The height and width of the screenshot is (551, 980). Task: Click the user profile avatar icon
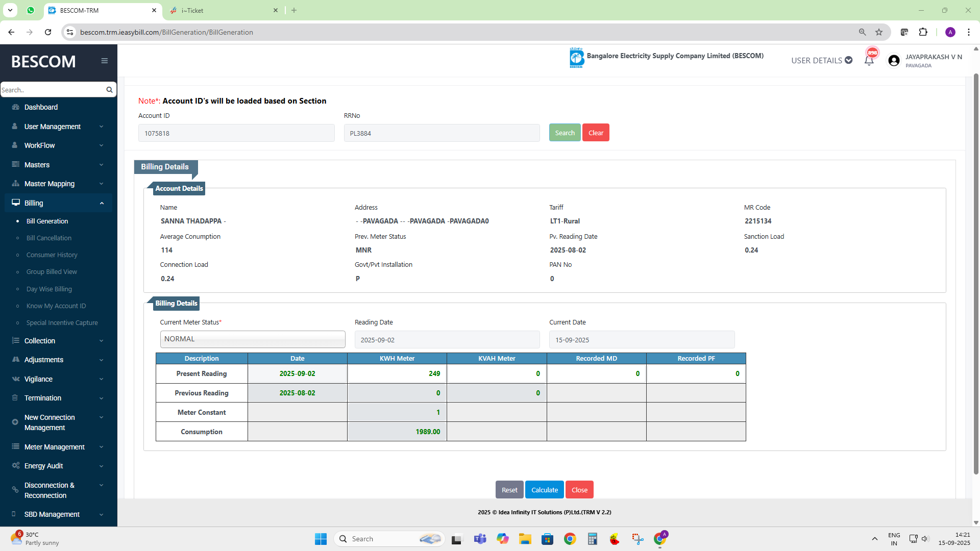[x=893, y=61]
